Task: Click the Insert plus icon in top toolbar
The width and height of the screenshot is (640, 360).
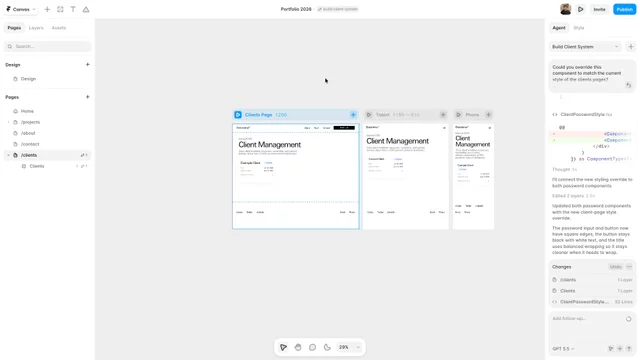Action: [x=47, y=9]
